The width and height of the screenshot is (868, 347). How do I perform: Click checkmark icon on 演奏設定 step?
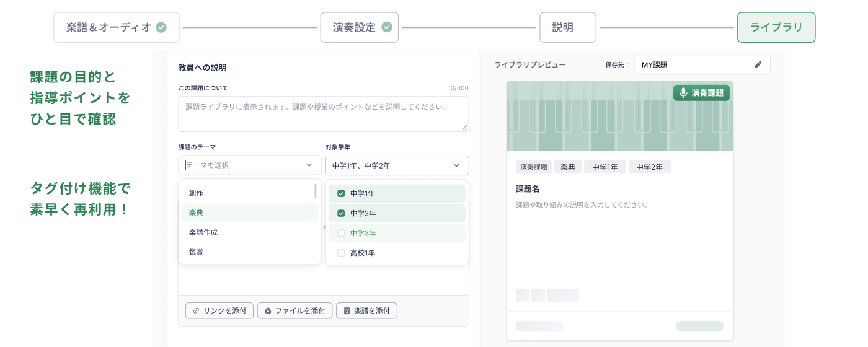387,27
